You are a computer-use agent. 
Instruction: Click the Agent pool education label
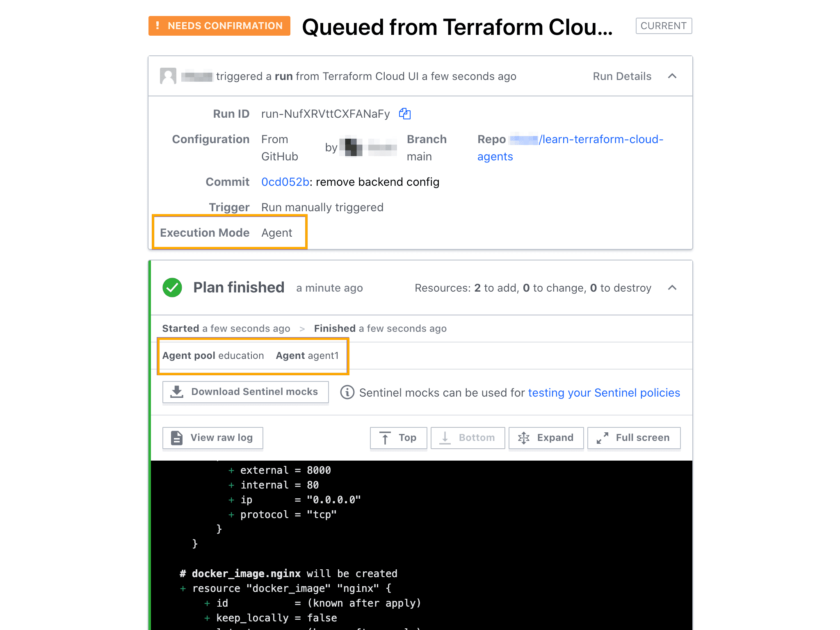pos(212,355)
